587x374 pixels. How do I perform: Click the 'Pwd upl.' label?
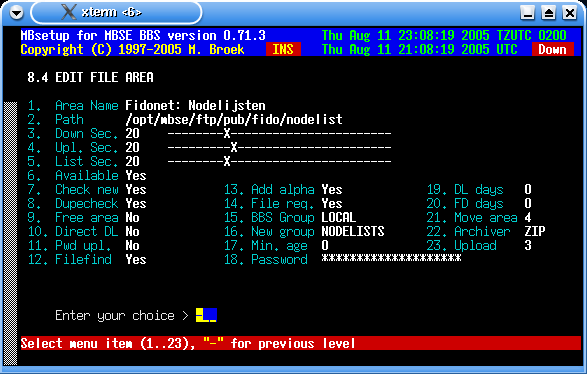pos(83,246)
